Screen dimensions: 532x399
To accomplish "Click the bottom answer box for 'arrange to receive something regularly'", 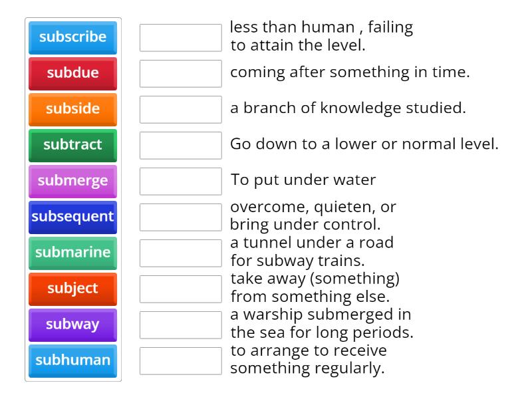I will tap(180, 360).
